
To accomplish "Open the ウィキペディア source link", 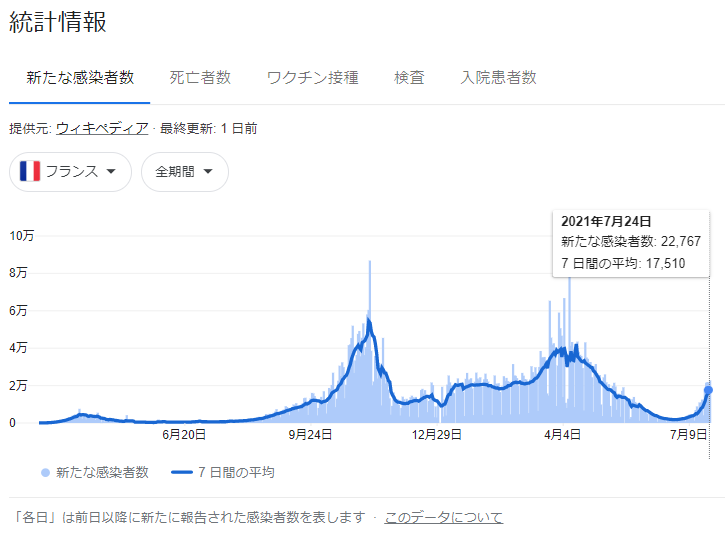I will pos(102,128).
